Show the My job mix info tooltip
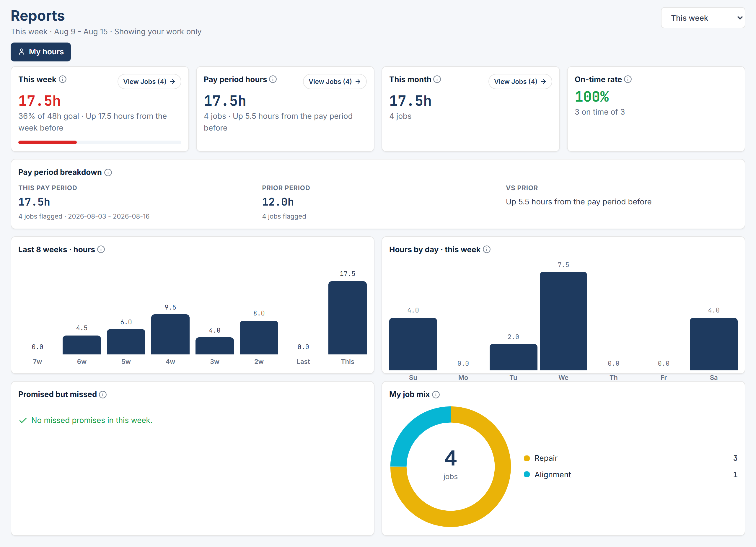This screenshot has height=547, width=756. (x=436, y=394)
